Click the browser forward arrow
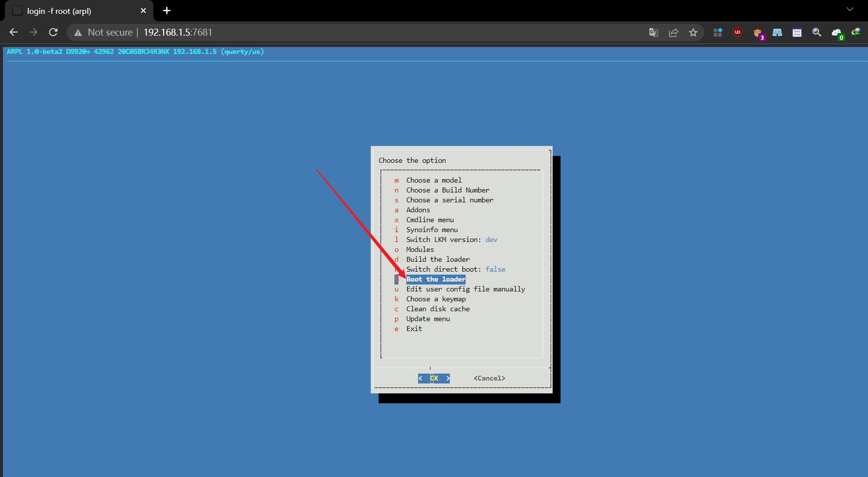Screen dimensions: 868x477 [33, 32]
